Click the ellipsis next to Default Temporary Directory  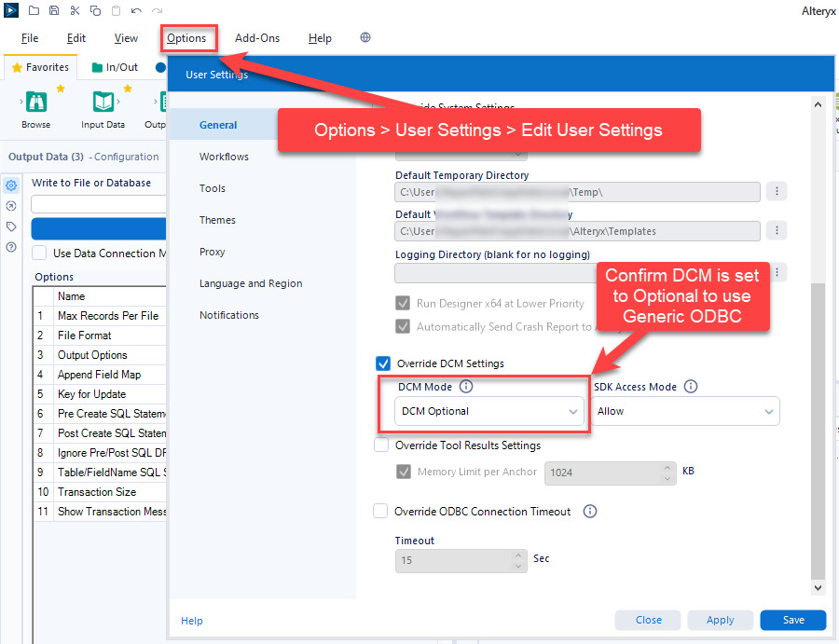pos(776,191)
